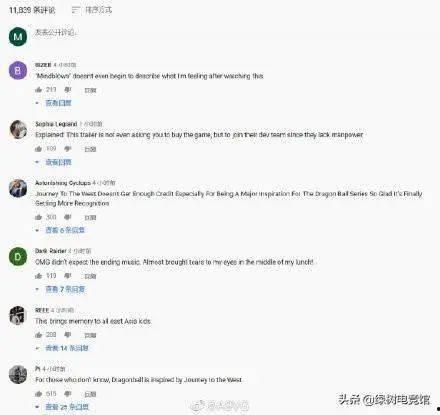Expand replies under Sophia Legend's comment
Viewport: 440px width, 415px height.
[58, 162]
